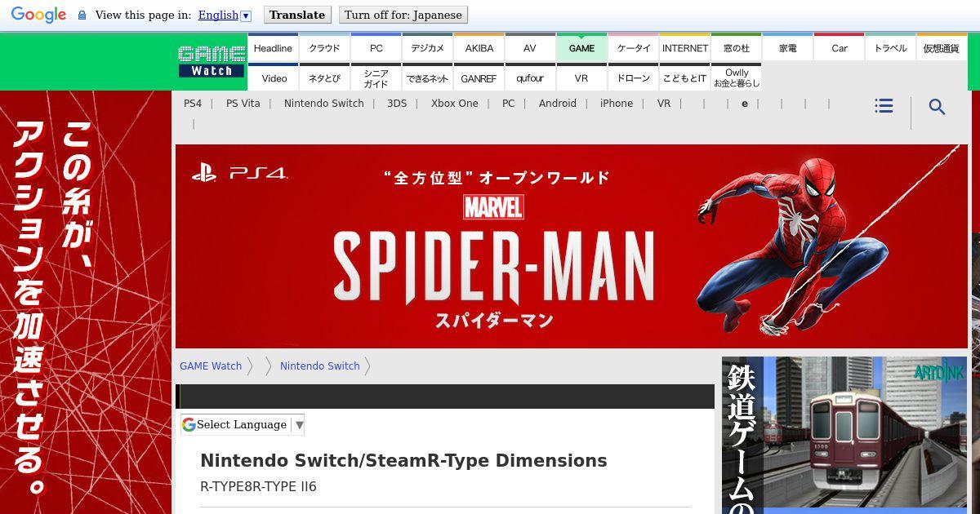Open the PC Watch tab in top navigation
The image size is (980, 514).
(376, 47)
